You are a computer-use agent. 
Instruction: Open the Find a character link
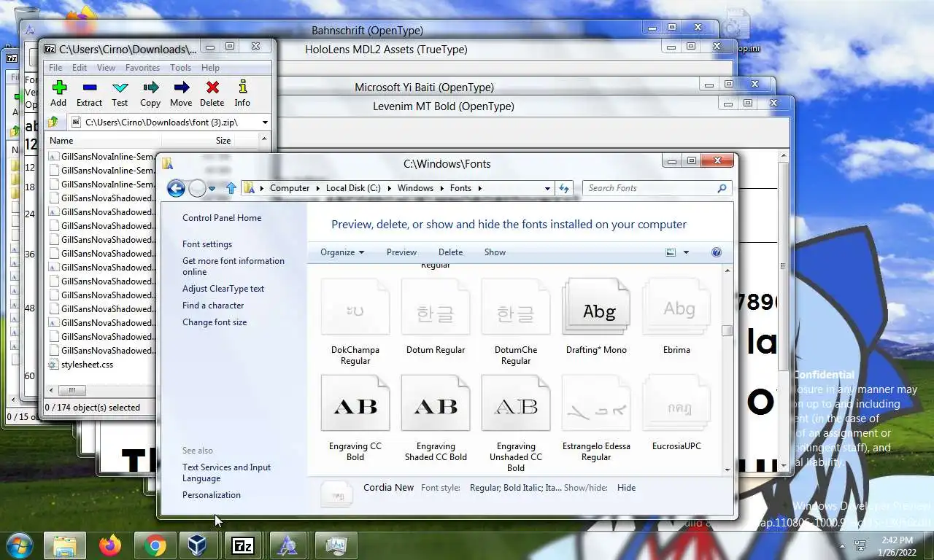[x=213, y=306]
